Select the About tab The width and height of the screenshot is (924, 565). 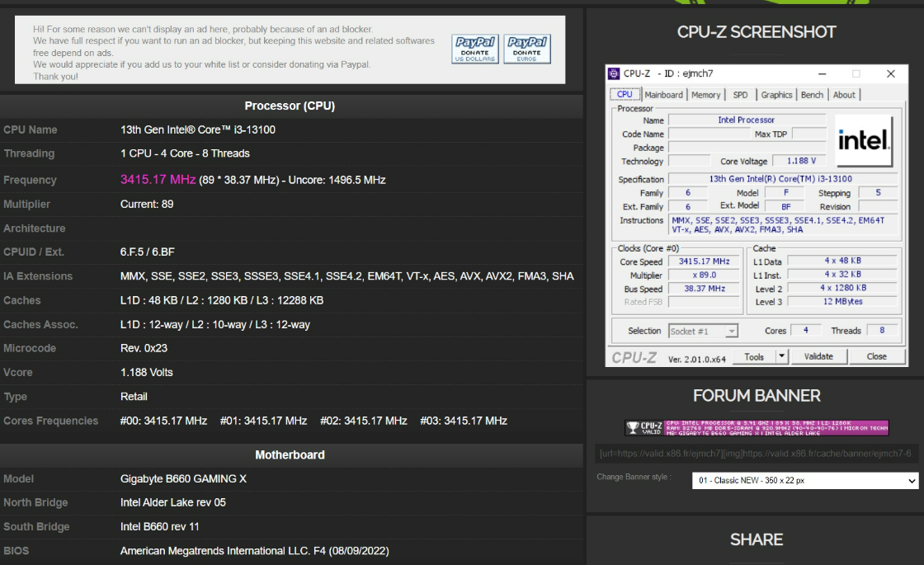pyautogui.click(x=844, y=95)
